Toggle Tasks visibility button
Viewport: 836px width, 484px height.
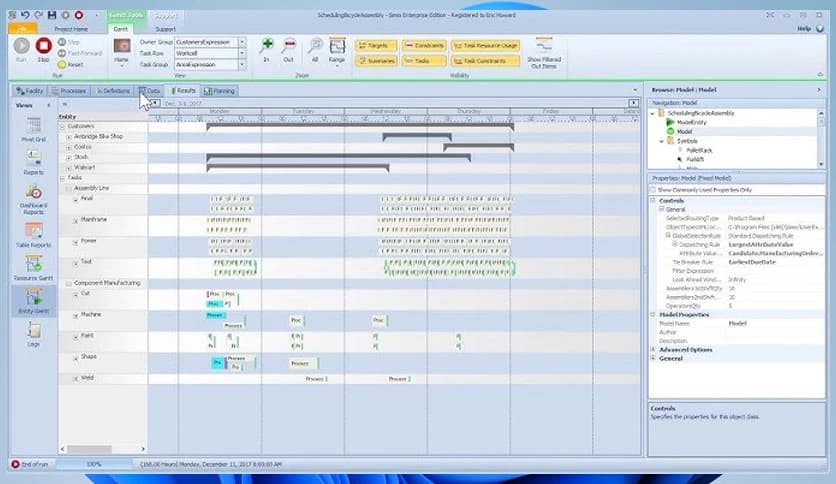pos(423,61)
